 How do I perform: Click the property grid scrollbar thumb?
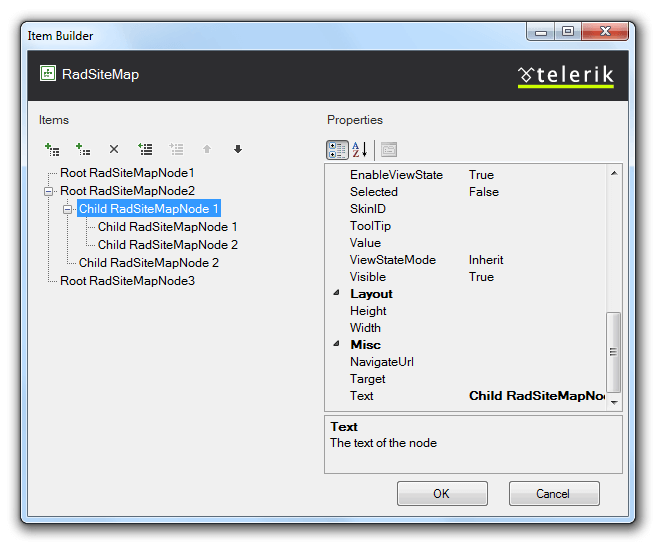pyautogui.click(x=613, y=352)
